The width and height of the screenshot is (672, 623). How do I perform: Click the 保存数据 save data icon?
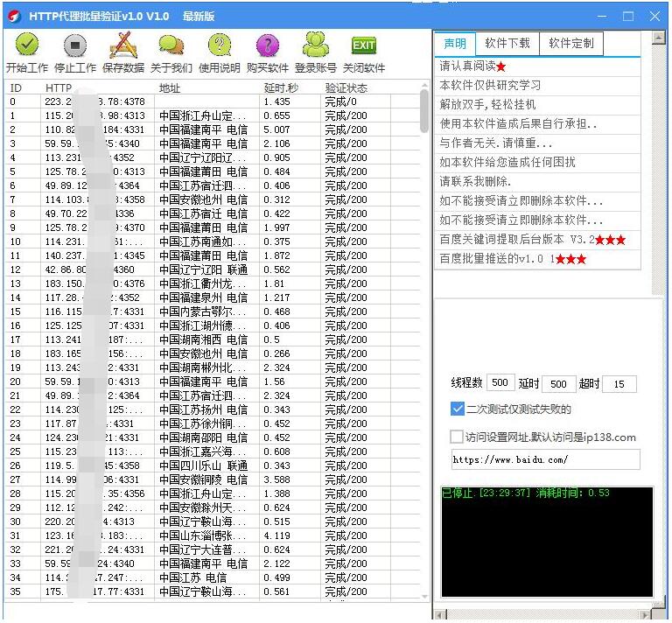tap(123, 45)
